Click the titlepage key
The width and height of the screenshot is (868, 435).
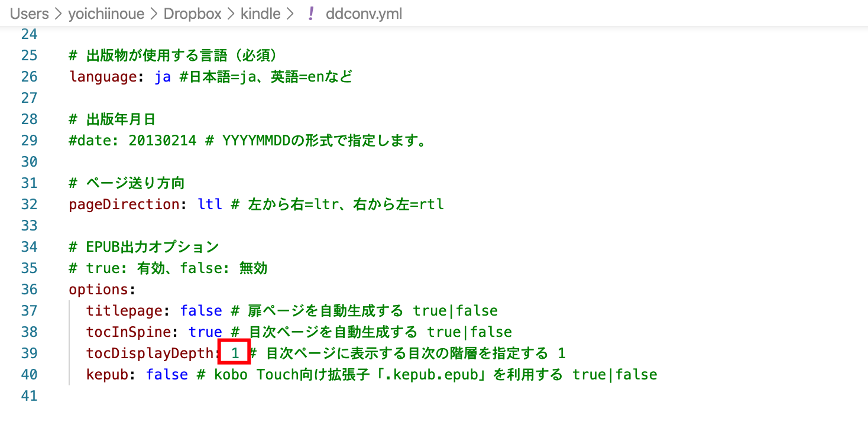click(x=124, y=310)
